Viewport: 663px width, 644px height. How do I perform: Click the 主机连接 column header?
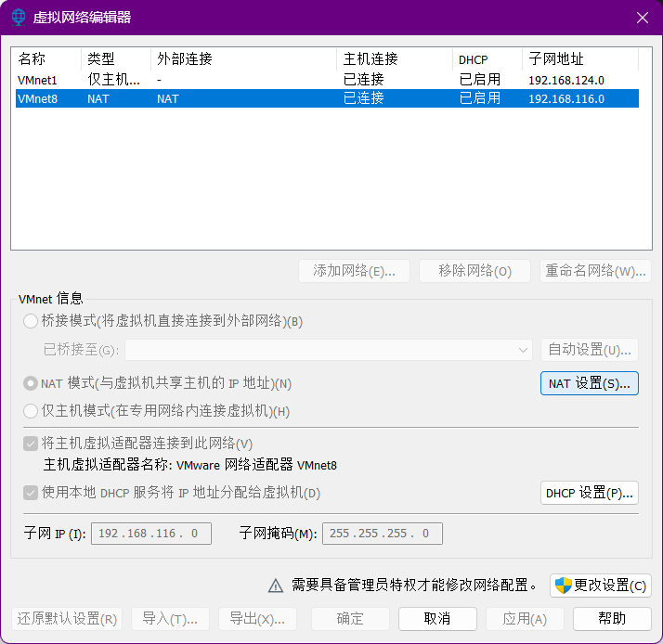(x=395, y=59)
